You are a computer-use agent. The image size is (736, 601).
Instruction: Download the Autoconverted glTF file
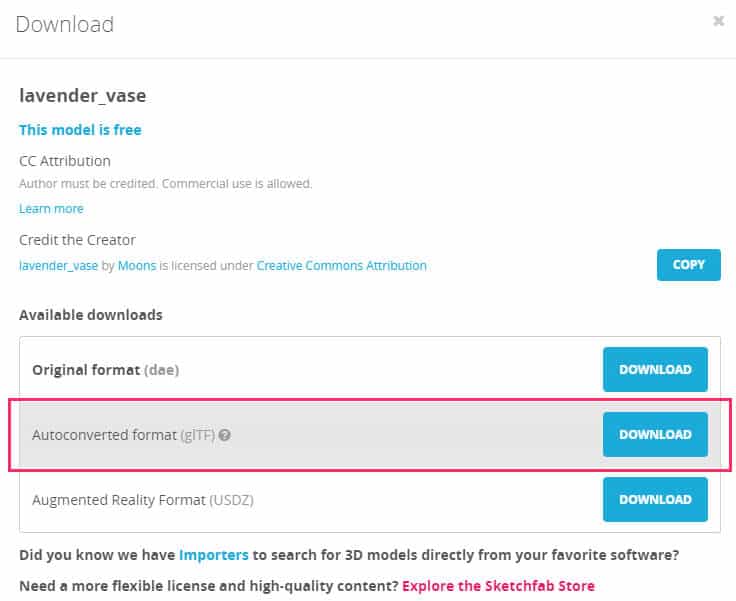pos(655,434)
